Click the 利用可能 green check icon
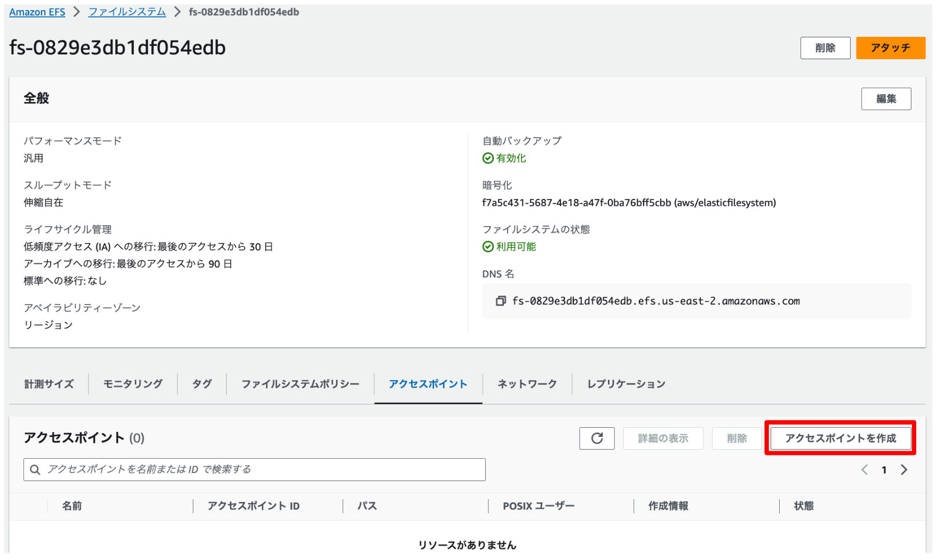The image size is (937, 560). point(488,247)
